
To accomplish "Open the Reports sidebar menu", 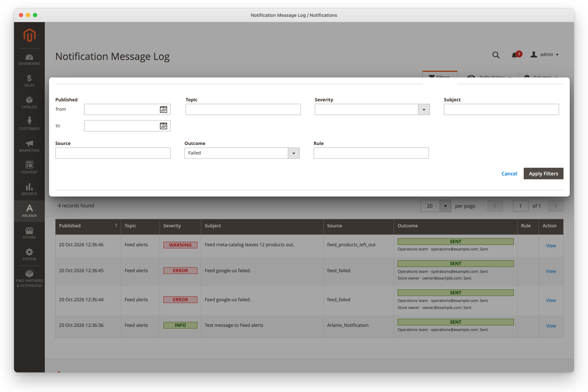I will (x=29, y=189).
